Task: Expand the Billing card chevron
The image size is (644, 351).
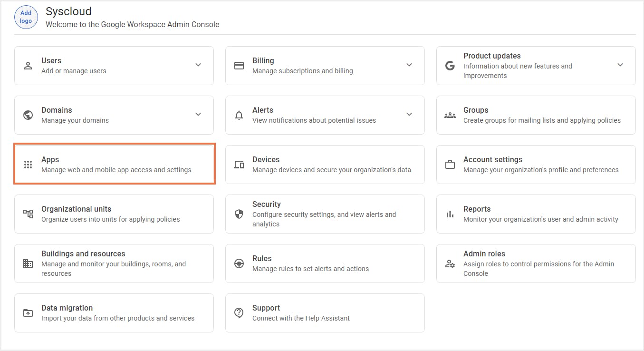Action: click(x=409, y=65)
